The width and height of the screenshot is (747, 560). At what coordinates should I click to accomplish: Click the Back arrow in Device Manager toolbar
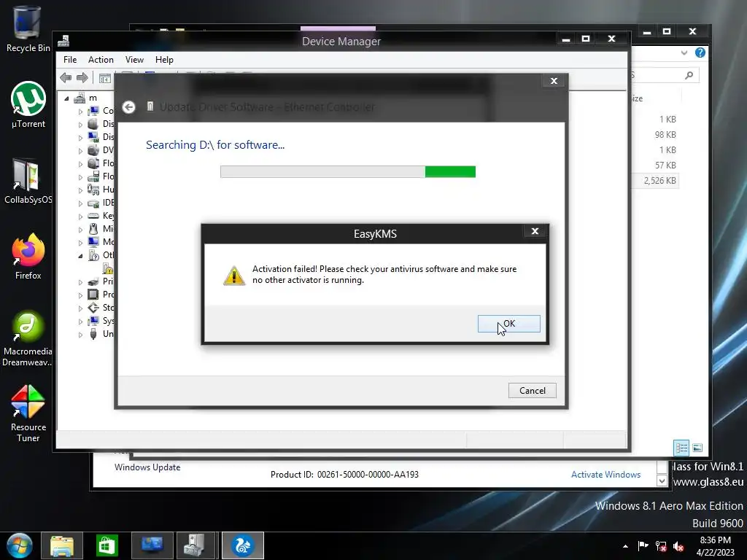tap(66, 77)
